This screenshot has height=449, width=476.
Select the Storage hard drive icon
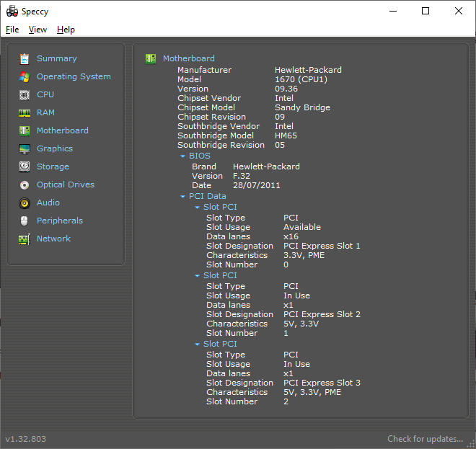25,166
